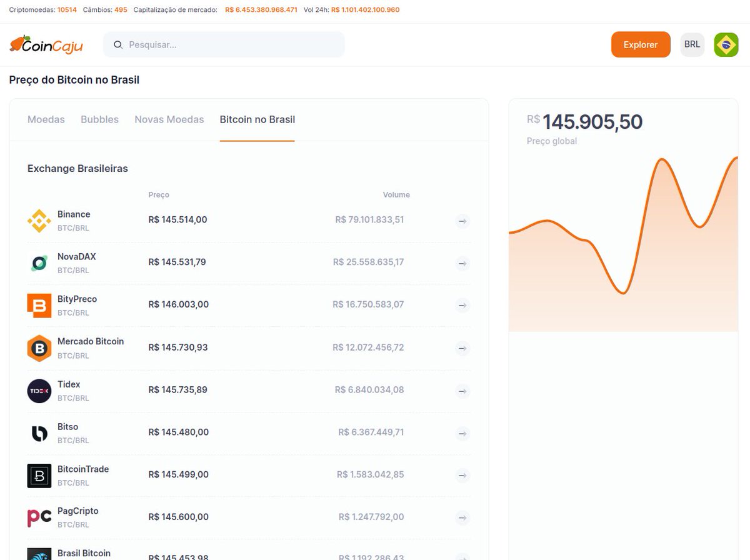Switch to the Bubbles tab
The height and width of the screenshot is (560, 750).
pyautogui.click(x=99, y=119)
